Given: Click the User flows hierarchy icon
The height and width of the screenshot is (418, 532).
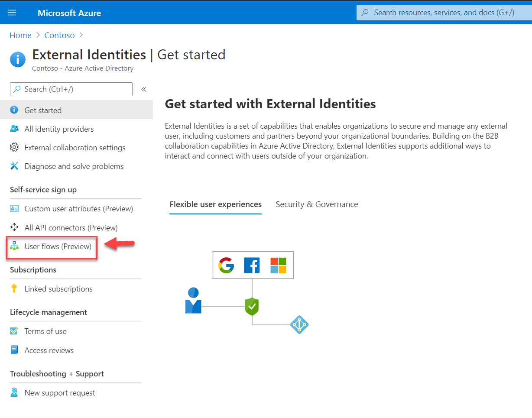Looking at the screenshot, I should coord(14,246).
